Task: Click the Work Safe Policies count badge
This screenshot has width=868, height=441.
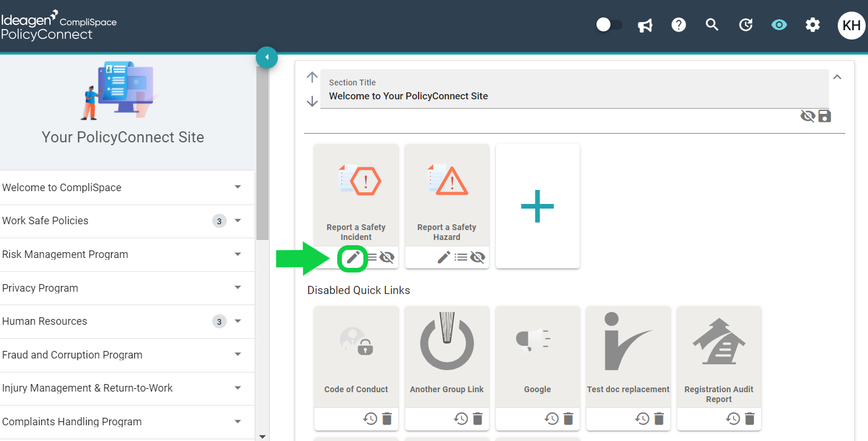Action: click(x=219, y=221)
